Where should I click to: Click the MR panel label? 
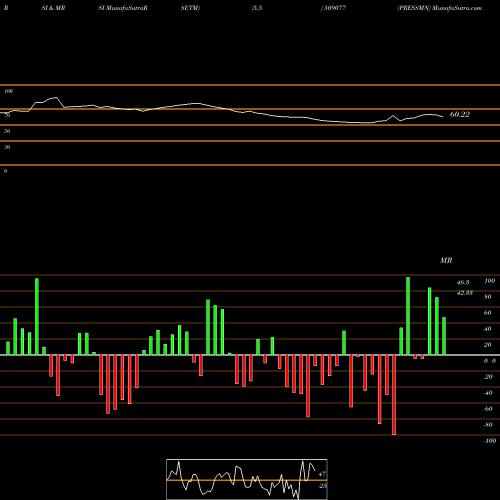point(446,260)
